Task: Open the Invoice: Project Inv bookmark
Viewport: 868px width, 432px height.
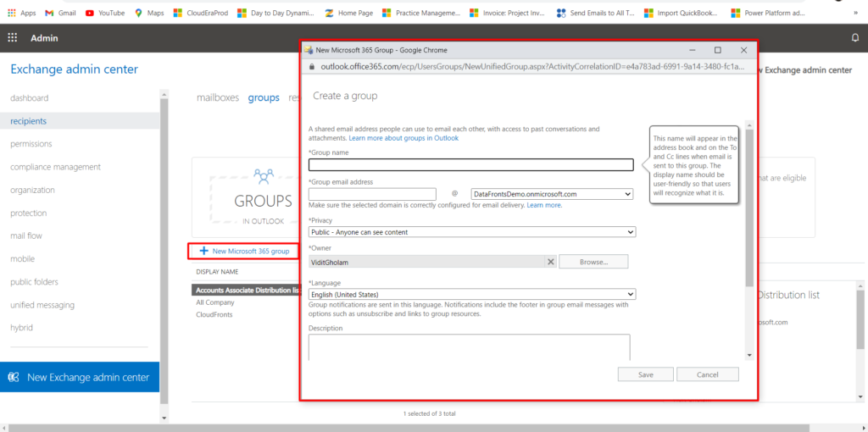Action: pyautogui.click(x=508, y=13)
